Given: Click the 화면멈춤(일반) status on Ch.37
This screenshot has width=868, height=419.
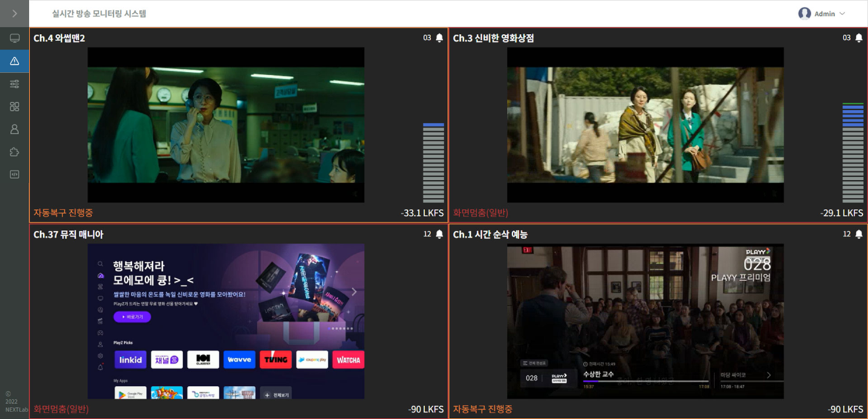Looking at the screenshot, I should (61, 409).
